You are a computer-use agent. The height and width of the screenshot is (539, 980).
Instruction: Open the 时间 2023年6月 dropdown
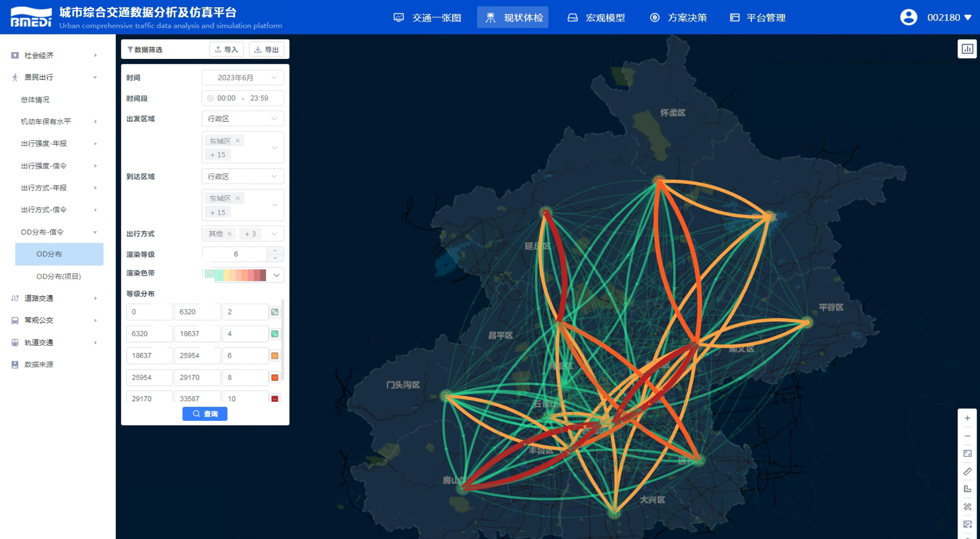[x=242, y=78]
